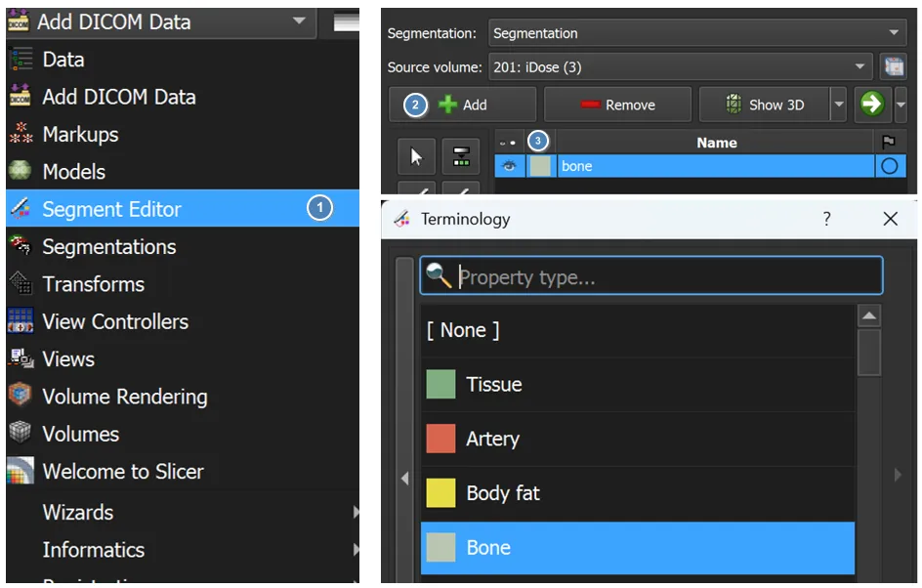This screenshot has width=922, height=588.
Task: Click the yellow Body fat color swatch
Action: pos(440,492)
